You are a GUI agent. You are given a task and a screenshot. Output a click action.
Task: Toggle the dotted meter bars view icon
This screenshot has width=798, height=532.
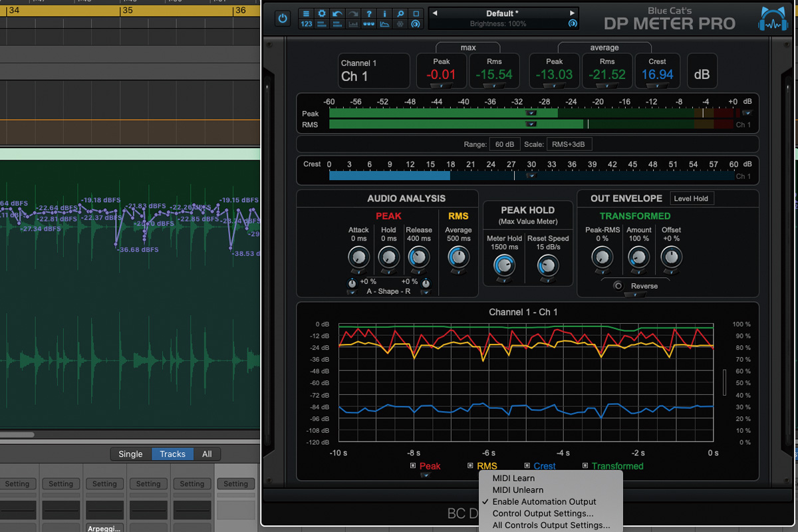[x=337, y=24]
